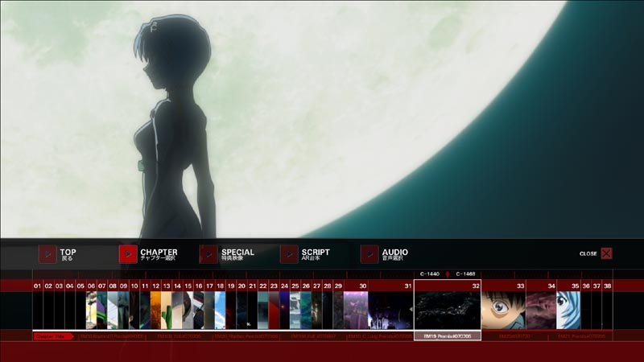Click the highlighted chapter 32 title label

pyautogui.click(x=448, y=335)
